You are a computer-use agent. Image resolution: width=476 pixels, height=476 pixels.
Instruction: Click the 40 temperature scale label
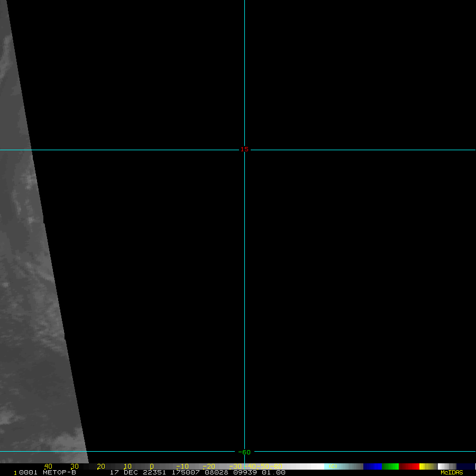coord(48,466)
